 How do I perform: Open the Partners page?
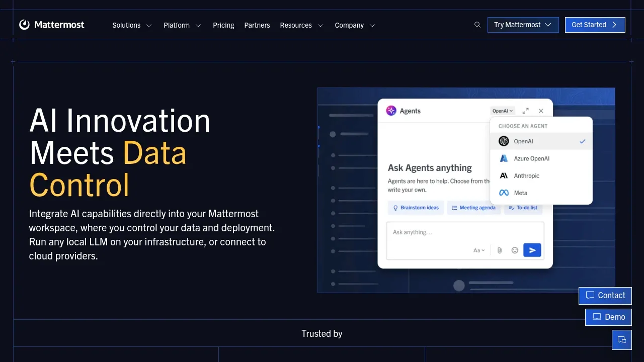point(257,25)
